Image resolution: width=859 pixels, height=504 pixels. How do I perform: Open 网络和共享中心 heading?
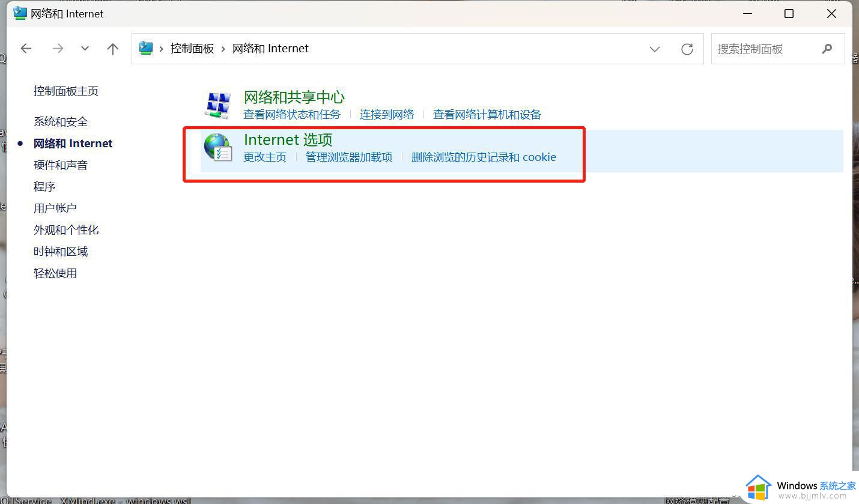pyautogui.click(x=294, y=97)
